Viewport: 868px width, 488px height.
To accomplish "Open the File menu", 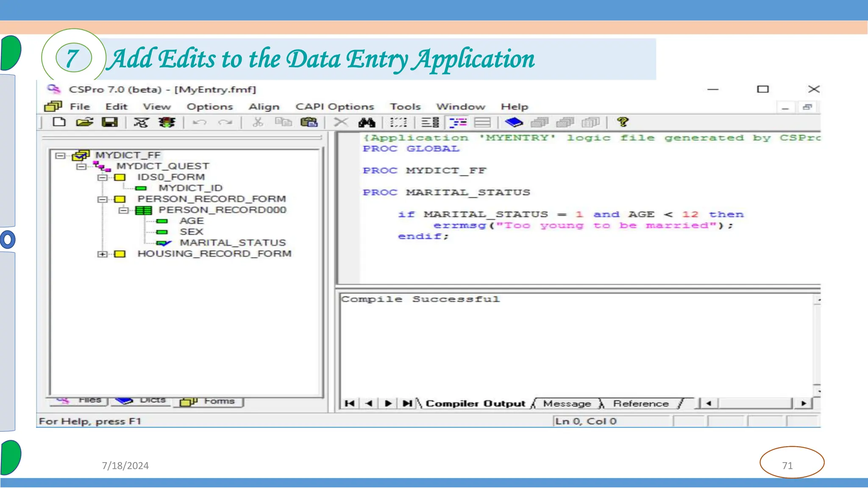I will pos(80,107).
